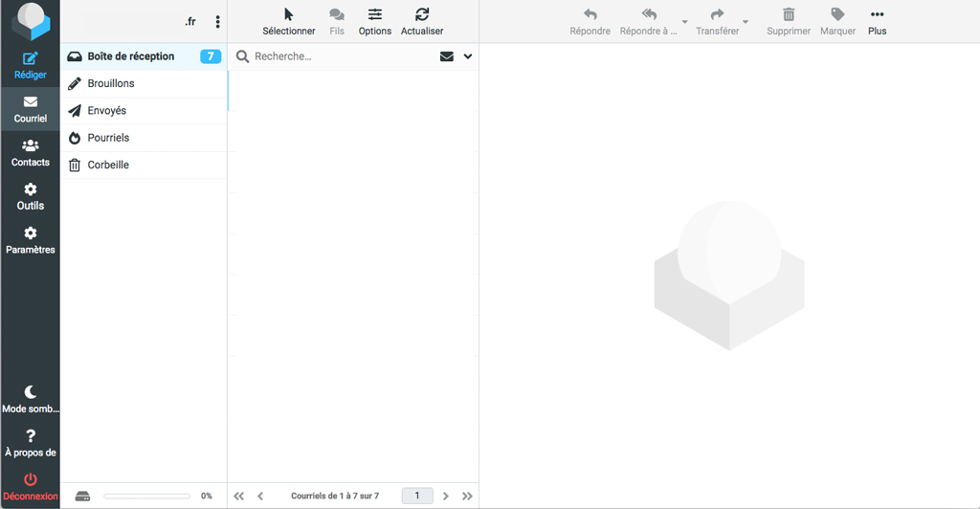Open the Outils section

click(x=30, y=197)
